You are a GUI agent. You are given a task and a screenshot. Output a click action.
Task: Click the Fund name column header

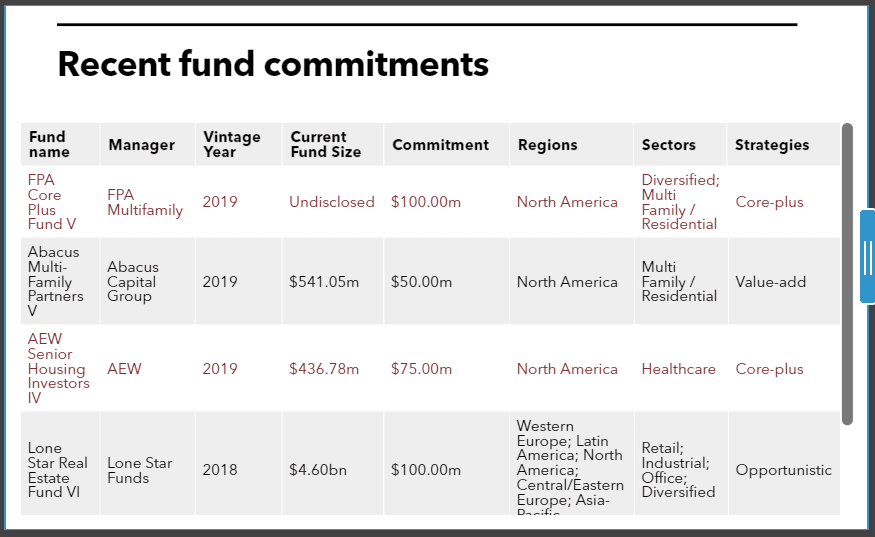(60, 145)
